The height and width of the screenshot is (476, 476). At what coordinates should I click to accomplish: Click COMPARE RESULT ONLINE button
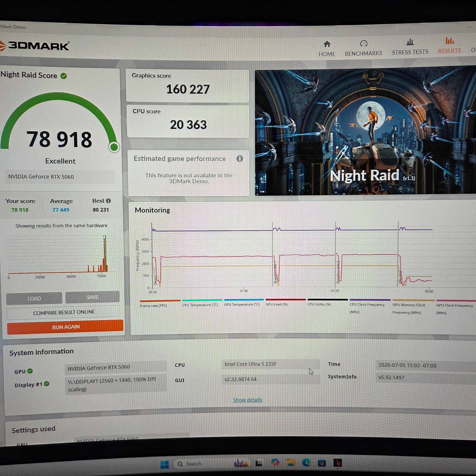pyautogui.click(x=63, y=312)
